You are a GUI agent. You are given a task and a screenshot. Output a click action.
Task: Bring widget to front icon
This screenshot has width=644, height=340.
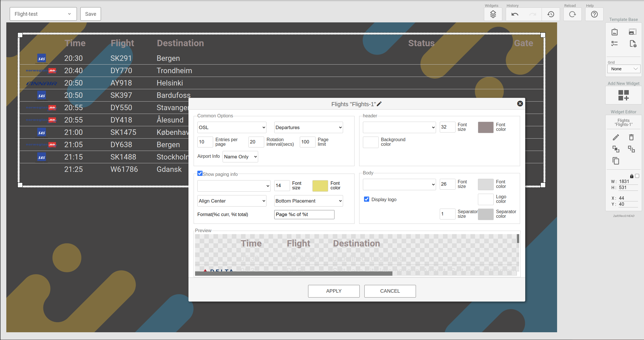pyautogui.click(x=616, y=149)
